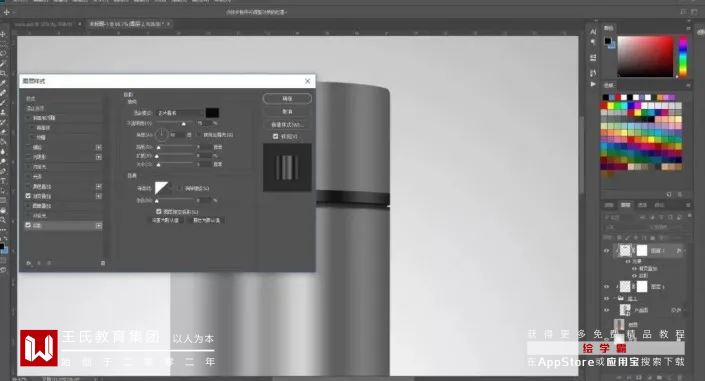
Task: Select the Clone Stamp tool
Action: (3, 112)
